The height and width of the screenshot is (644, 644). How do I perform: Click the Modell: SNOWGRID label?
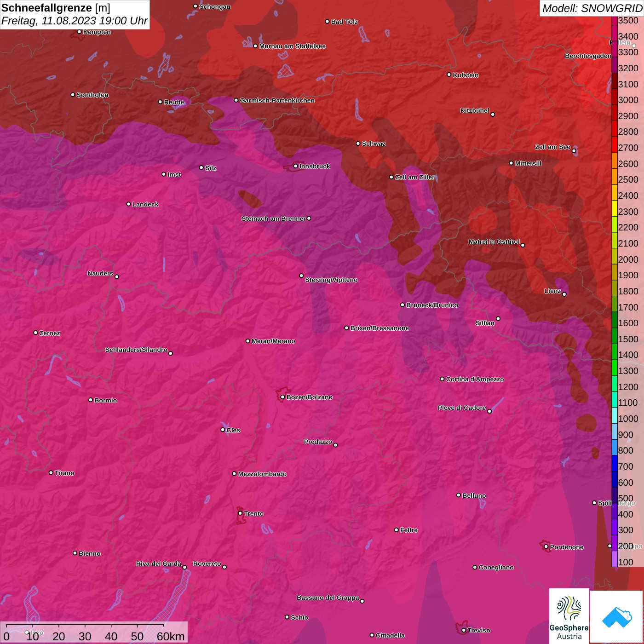(x=592, y=8)
